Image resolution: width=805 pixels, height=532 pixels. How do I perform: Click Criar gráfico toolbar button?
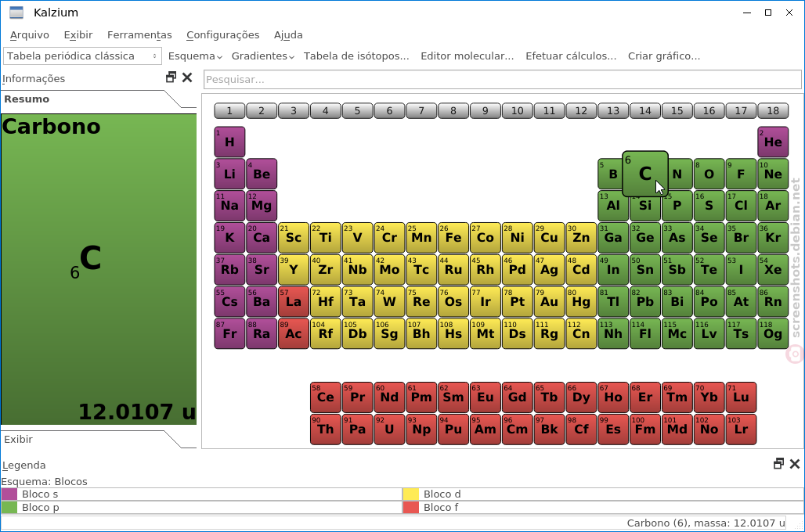click(x=664, y=56)
